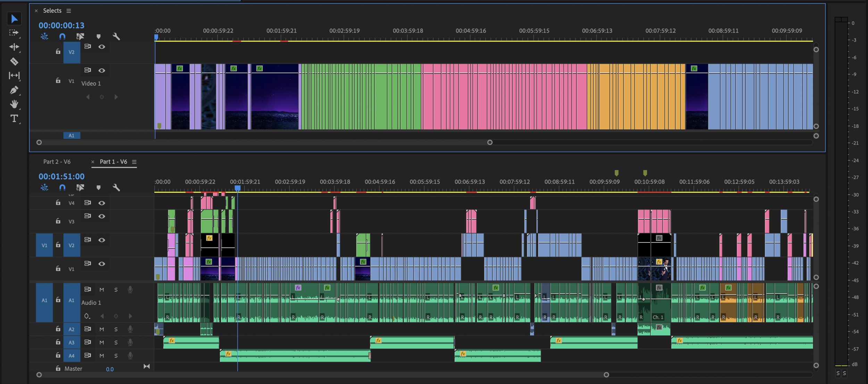The image size is (868, 384).
Task: Add marker in Part 1 - V6 timeline
Action: [x=99, y=188]
